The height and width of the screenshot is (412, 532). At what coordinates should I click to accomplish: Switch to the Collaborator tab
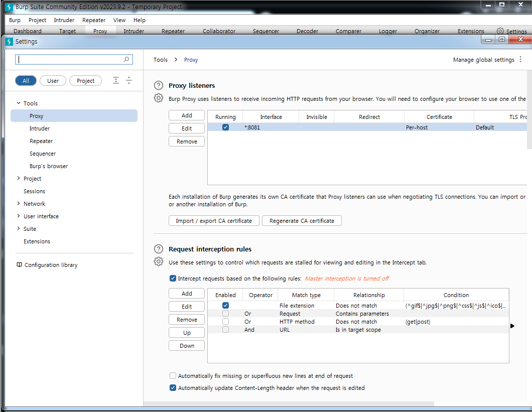click(219, 31)
